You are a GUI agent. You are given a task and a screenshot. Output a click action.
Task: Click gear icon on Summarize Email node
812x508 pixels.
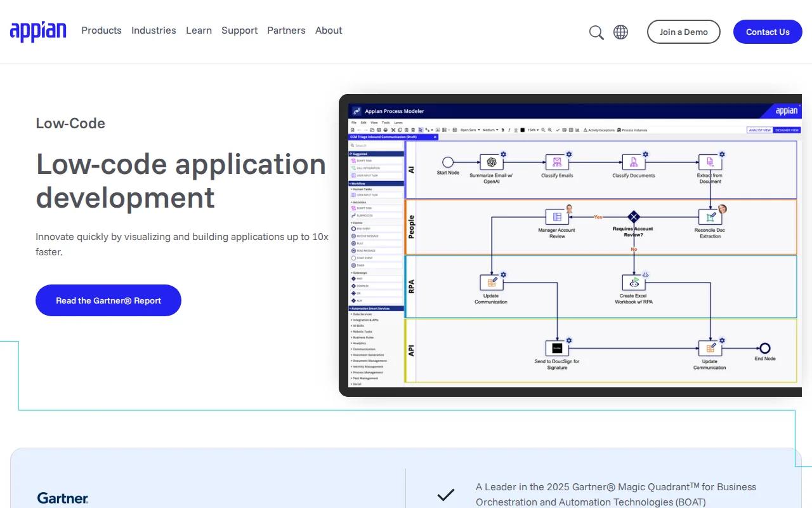click(x=503, y=154)
